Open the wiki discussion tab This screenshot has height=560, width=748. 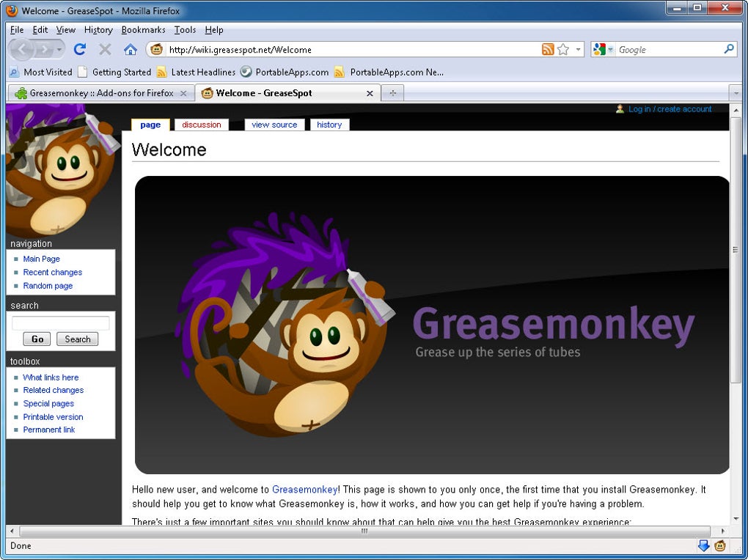(x=202, y=125)
